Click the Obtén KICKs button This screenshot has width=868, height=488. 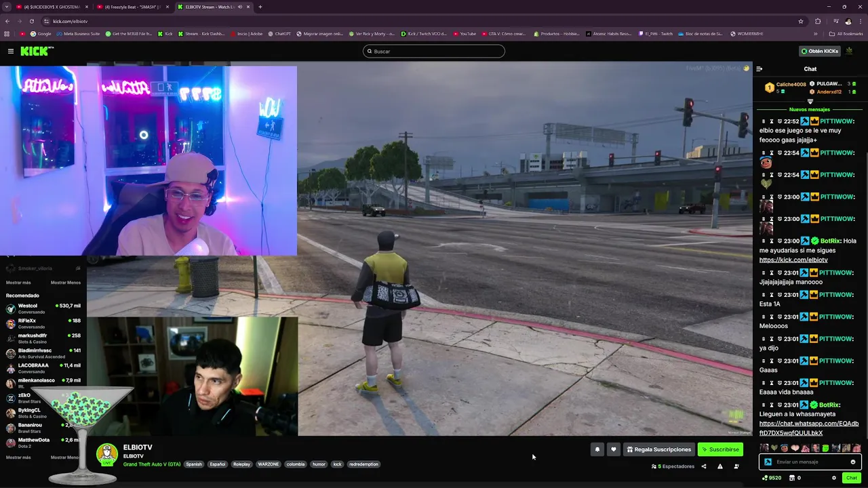pos(820,51)
